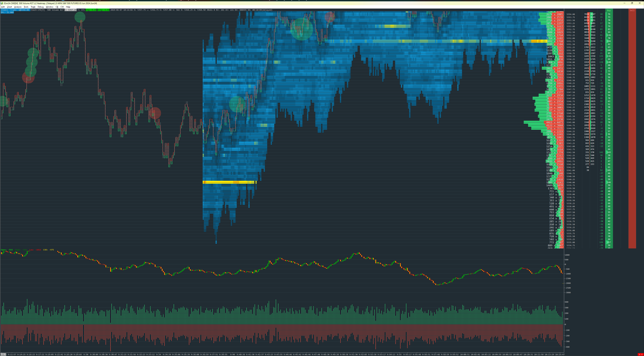Click the 5351.75 price level in ladder
This screenshot has height=356, width=644.
click(x=571, y=41)
